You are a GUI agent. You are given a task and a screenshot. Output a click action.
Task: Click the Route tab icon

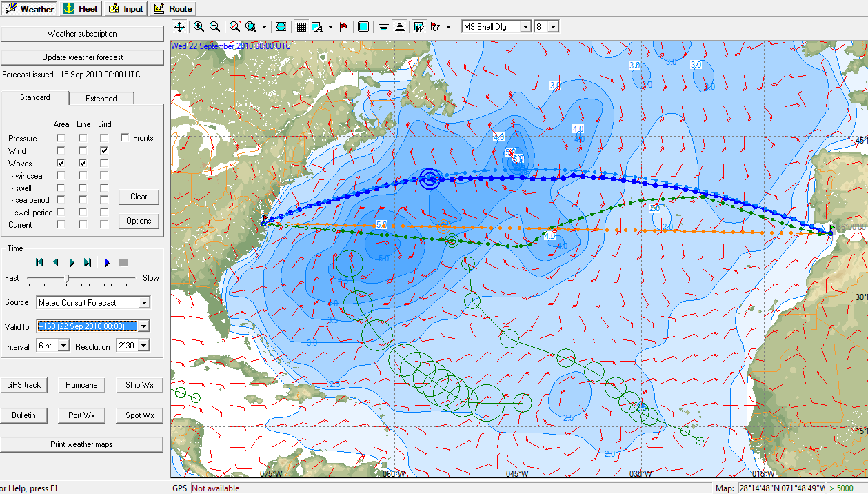[159, 8]
